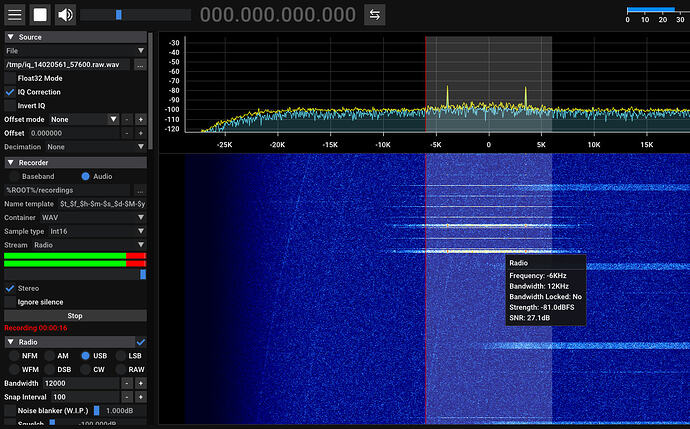Image resolution: width=690 pixels, height=429 pixels.
Task: Click the frequency display 000.000.000.000
Action: pos(278,15)
